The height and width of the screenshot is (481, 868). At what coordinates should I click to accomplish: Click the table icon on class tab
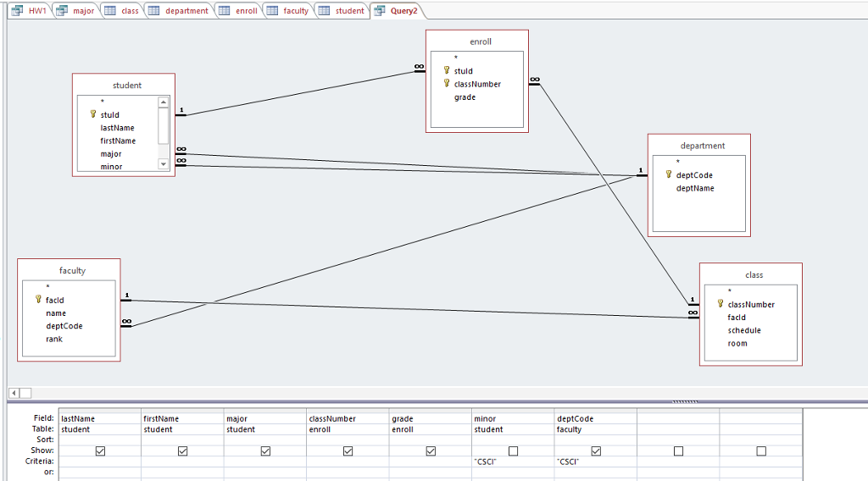(x=110, y=10)
